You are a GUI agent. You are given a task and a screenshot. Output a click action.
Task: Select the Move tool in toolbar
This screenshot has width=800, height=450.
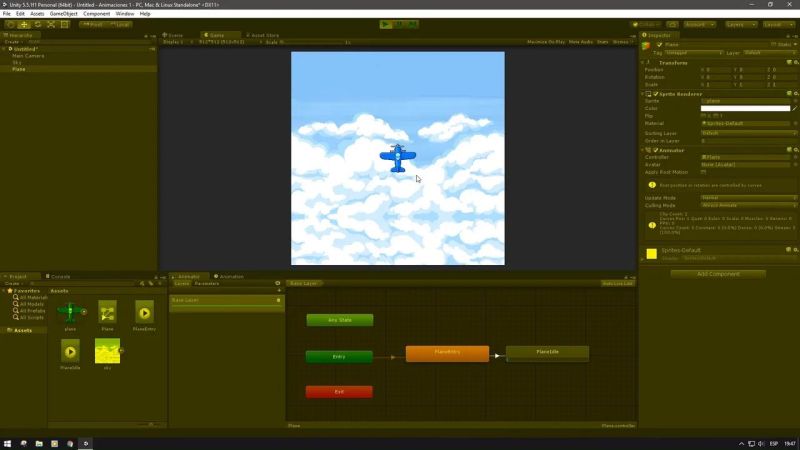[x=24, y=24]
